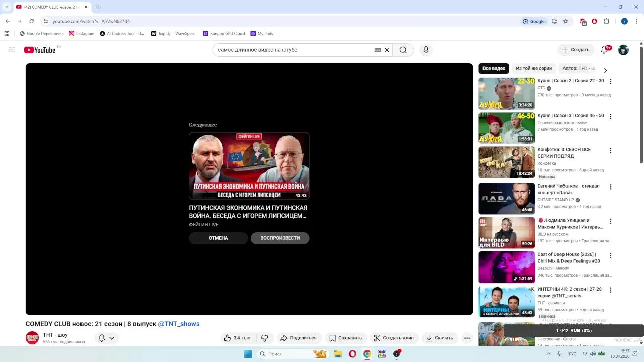Viewport: 644px width, 362px height.
Task: Open Best of Deep House title
Action: pos(569,258)
